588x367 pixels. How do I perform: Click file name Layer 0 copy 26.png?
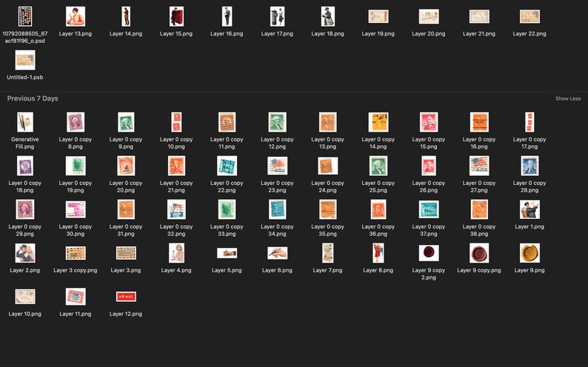pos(429,186)
